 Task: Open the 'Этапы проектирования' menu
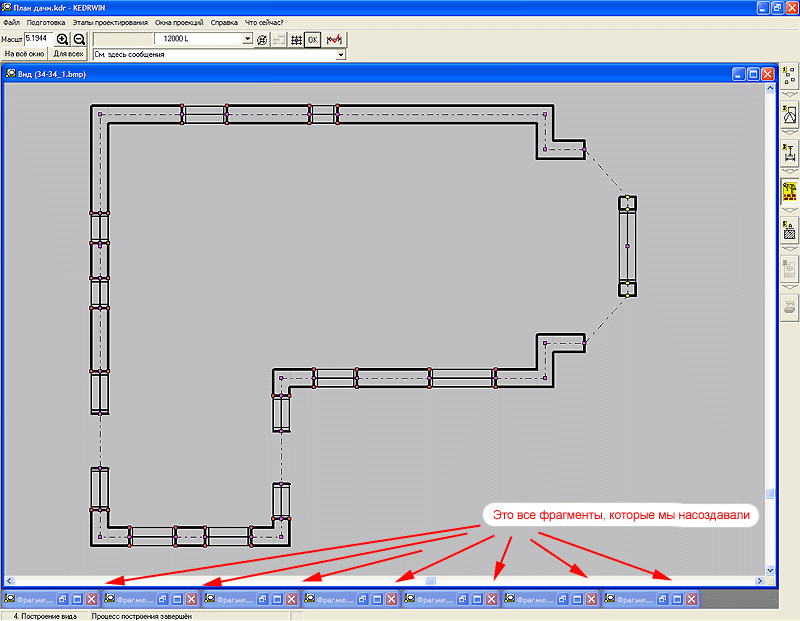tap(110, 22)
